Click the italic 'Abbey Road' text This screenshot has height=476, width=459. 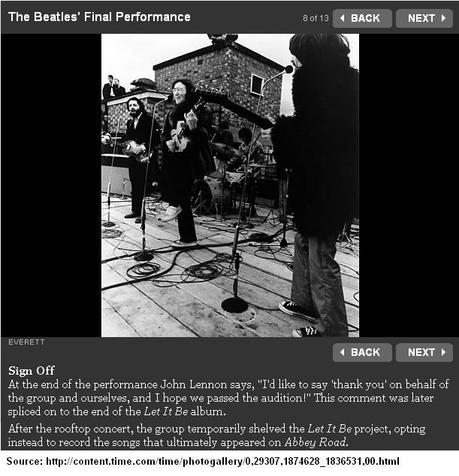[x=315, y=442]
